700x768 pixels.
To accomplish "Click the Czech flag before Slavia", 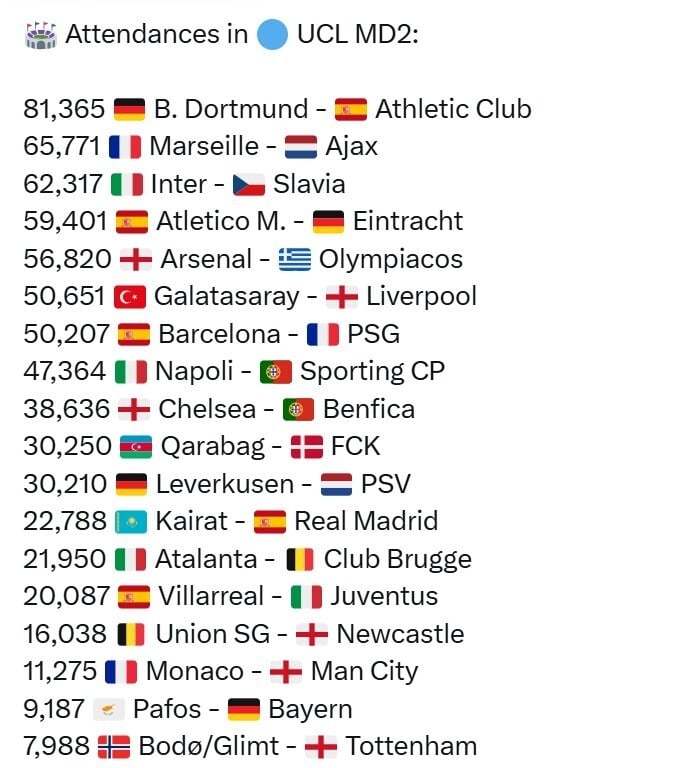I will [x=249, y=184].
